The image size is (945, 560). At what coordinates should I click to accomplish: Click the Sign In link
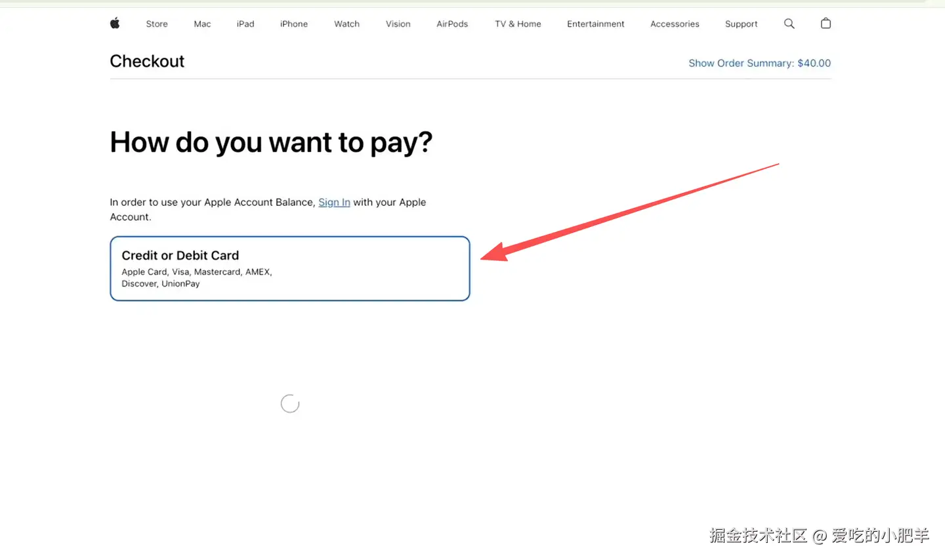coord(334,202)
